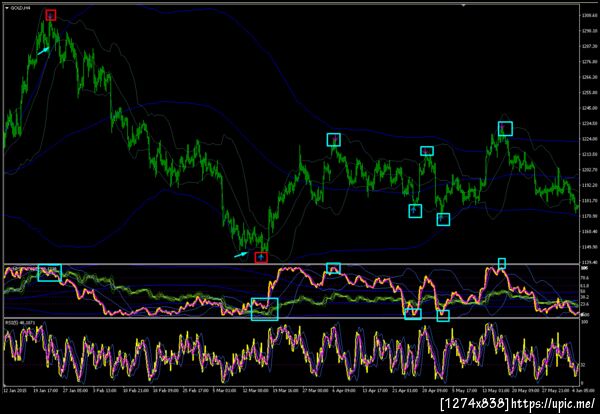Click the 12 Jan 2015 date on the time axis

(x=14, y=391)
